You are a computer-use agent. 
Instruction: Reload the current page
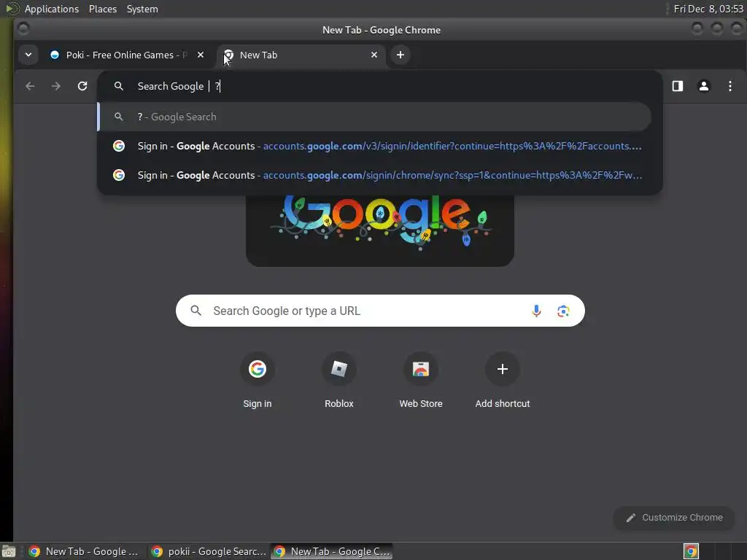[x=82, y=86]
